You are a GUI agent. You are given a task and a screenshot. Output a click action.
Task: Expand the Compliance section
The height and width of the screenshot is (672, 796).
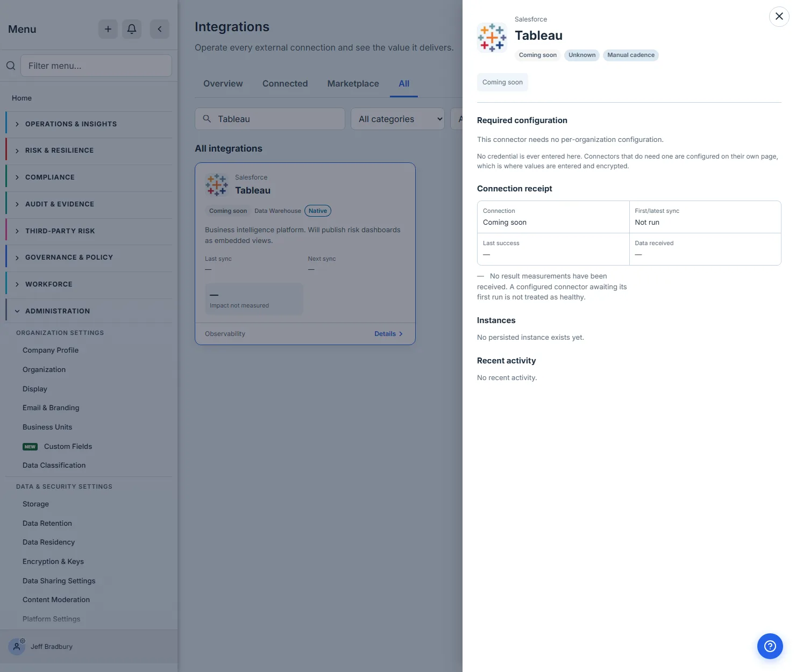(89, 177)
